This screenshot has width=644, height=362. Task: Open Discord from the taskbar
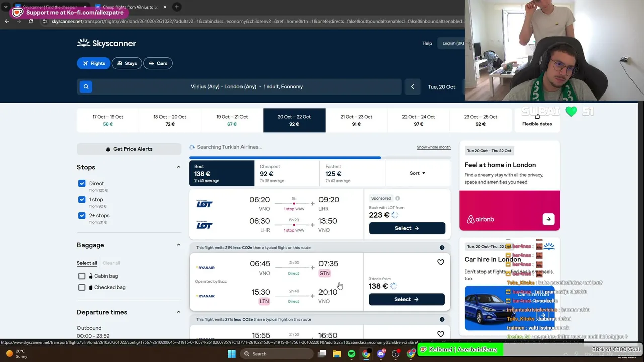[381, 354]
